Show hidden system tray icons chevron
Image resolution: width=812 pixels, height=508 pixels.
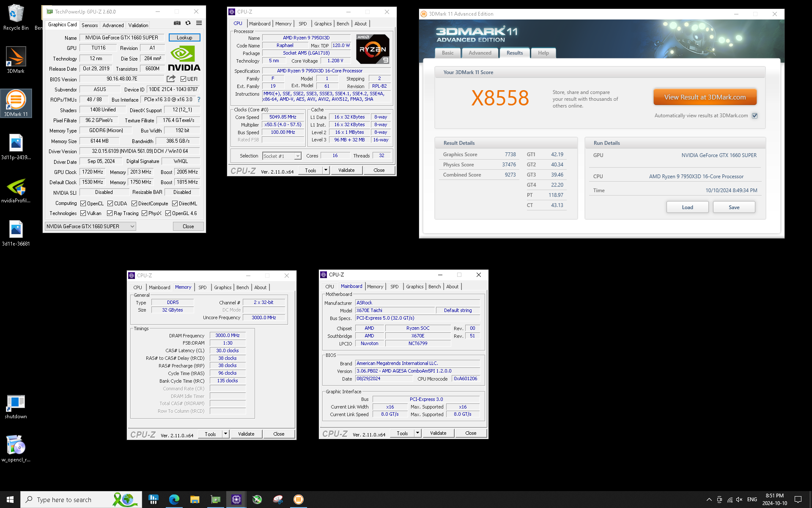(x=709, y=500)
